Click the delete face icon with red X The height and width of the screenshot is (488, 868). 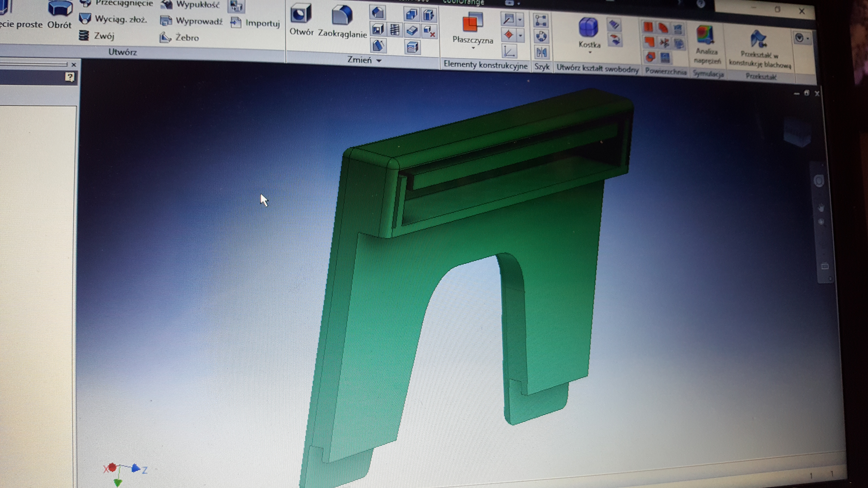429,32
